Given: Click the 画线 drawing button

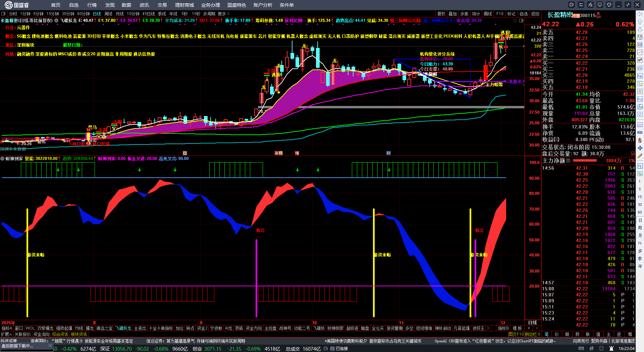Looking at the screenshot, I should [x=488, y=14].
